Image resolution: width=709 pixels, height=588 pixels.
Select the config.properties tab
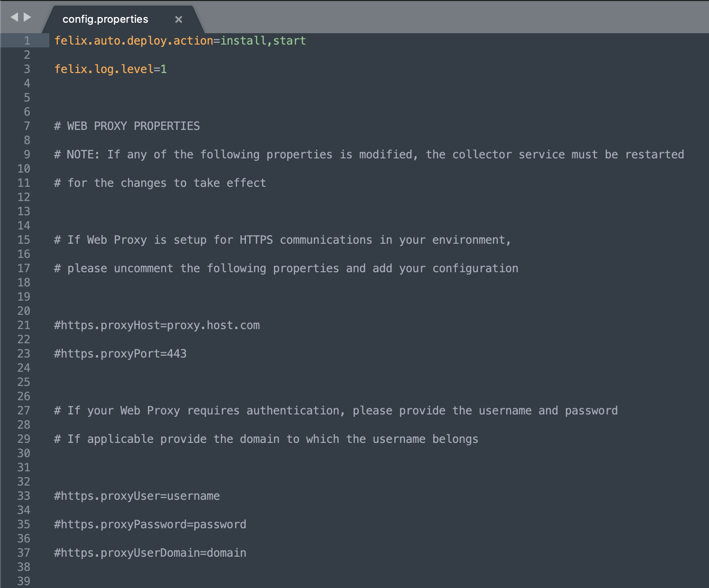pyautogui.click(x=105, y=19)
